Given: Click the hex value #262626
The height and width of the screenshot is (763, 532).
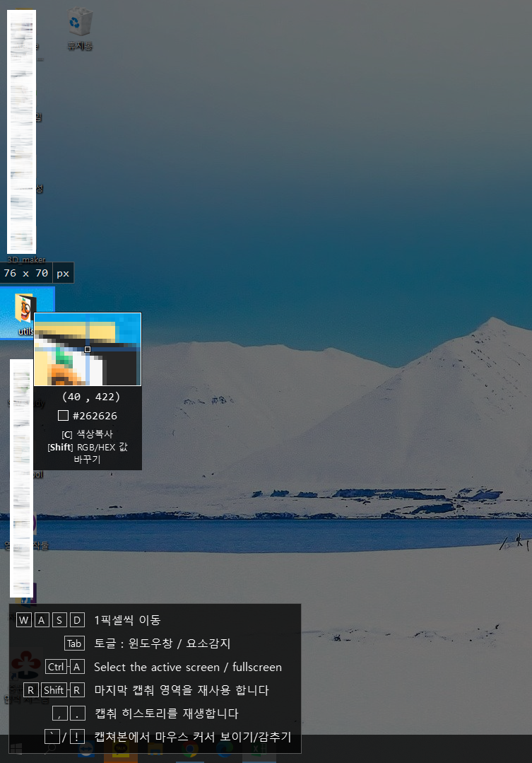Looking at the screenshot, I should pos(95,416).
